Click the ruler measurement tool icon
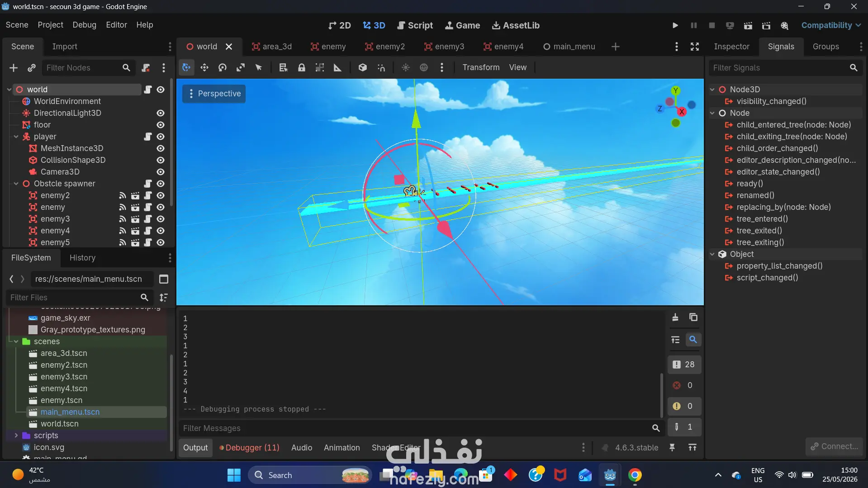The height and width of the screenshot is (488, 868). pos(338,67)
